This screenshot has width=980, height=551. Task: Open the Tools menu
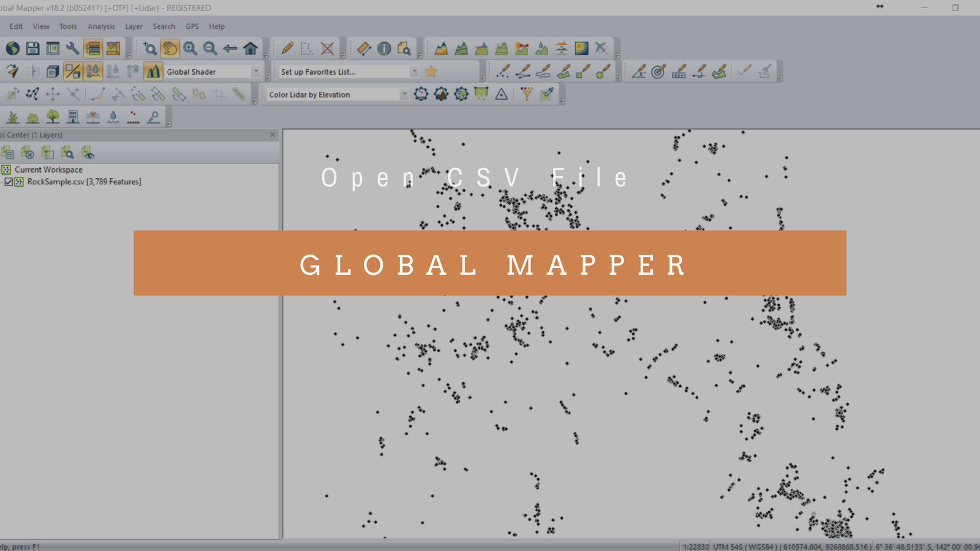pyautogui.click(x=67, y=26)
